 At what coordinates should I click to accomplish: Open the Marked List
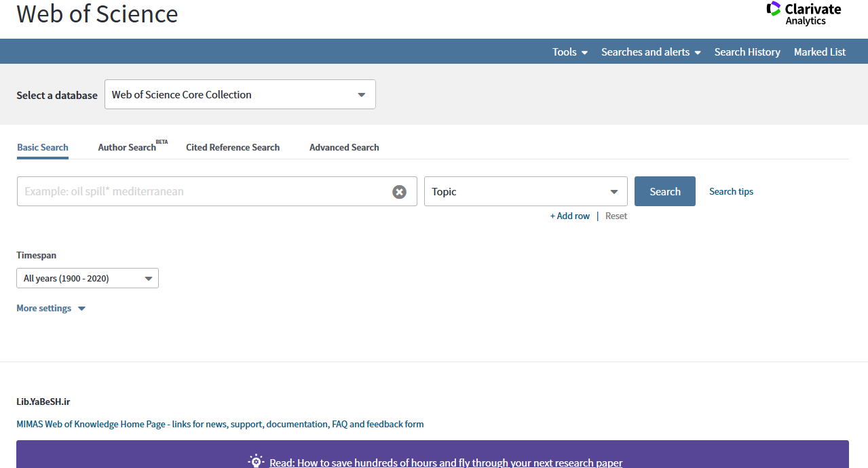point(820,52)
